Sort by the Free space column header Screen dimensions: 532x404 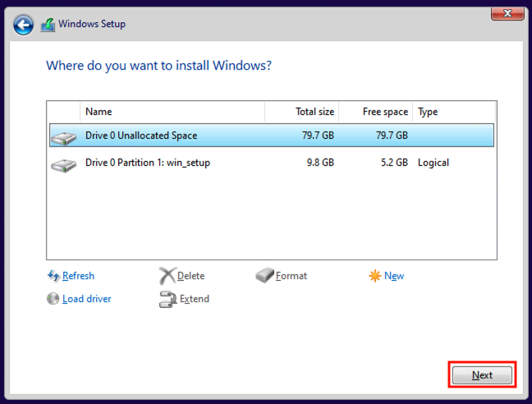375,112
